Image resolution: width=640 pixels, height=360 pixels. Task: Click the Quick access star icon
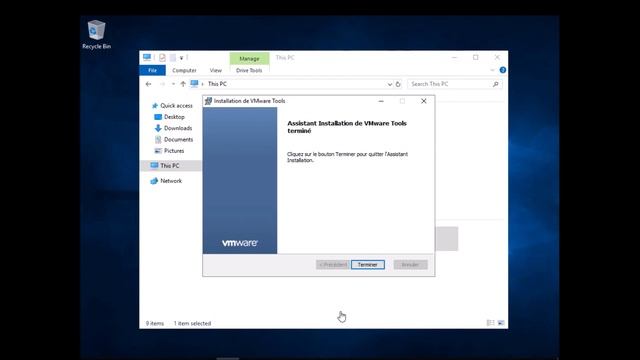(155, 106)
